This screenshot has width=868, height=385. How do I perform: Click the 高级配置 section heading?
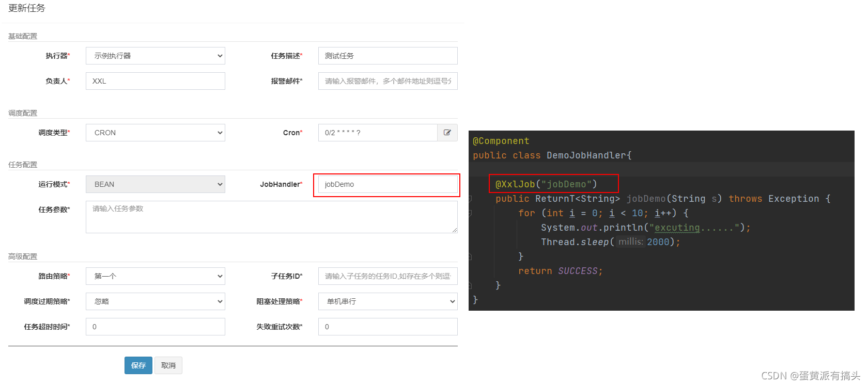[x=23, y=256]
